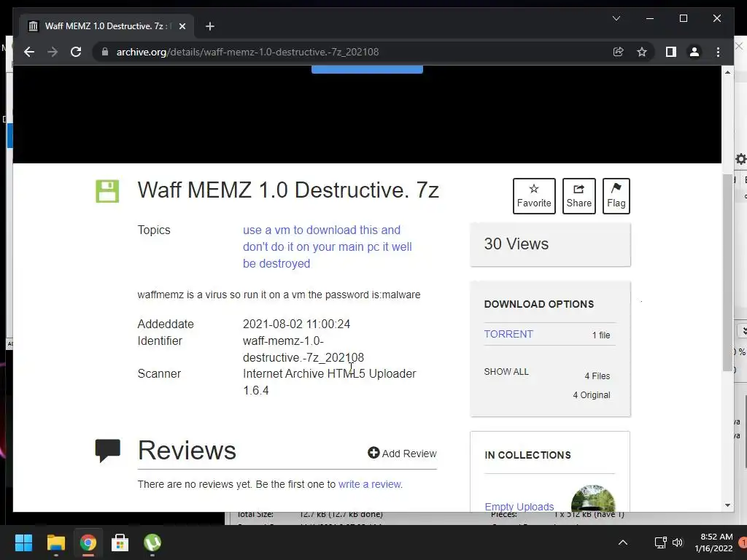Toggle Chrome side panel icon

pos(671,52)
